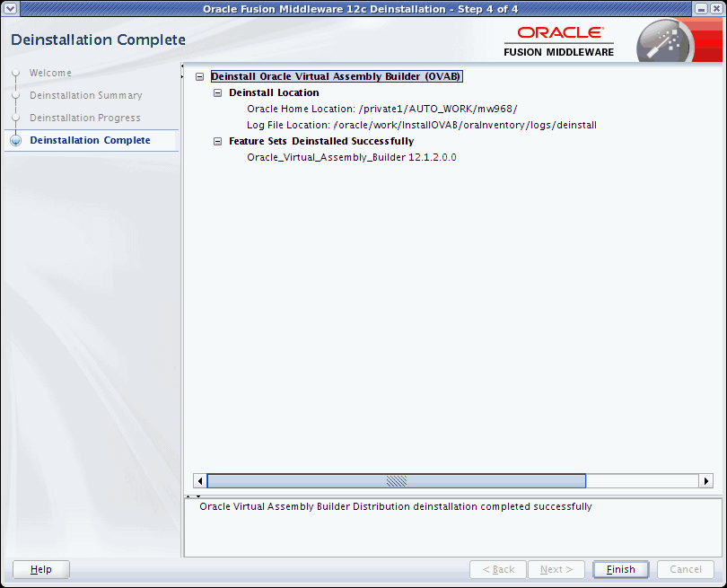Click the Deinstallation Complete page heading
Viewport: 727px width, 588px height.
tap(99, 39)
